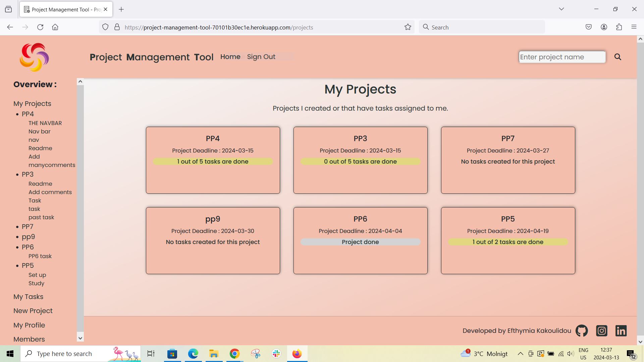Viewport: 644px width, 362px height.
Task: Toggle tracking protection shield icon
Action: tap(105, 27)
